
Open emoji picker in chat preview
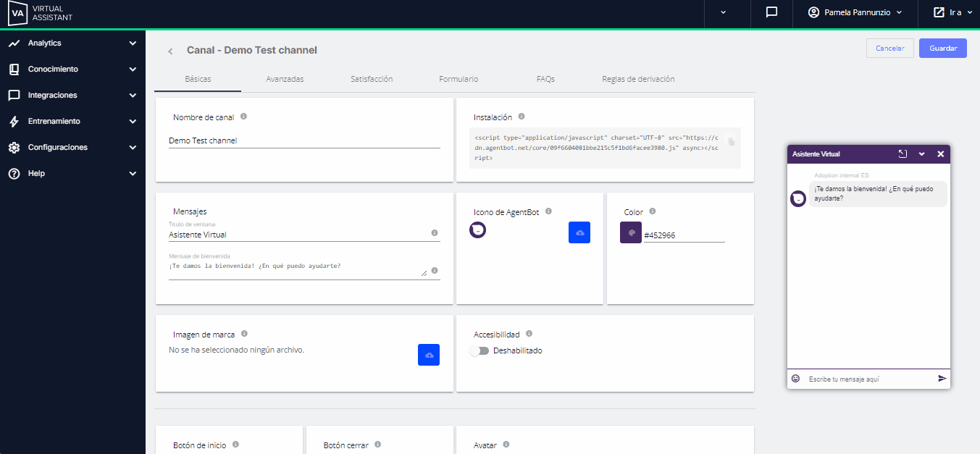pyautogui.click(x=795, y=378)
